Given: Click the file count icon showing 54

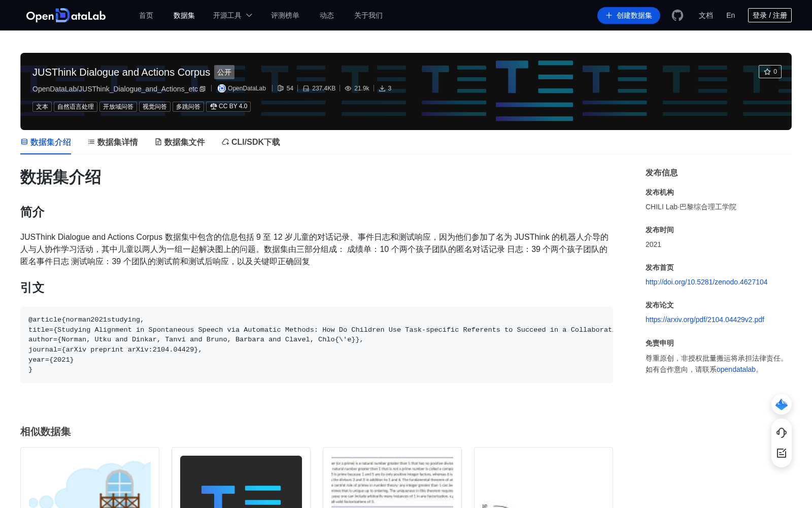Looking at the screenshot, I should coord(281,88).
